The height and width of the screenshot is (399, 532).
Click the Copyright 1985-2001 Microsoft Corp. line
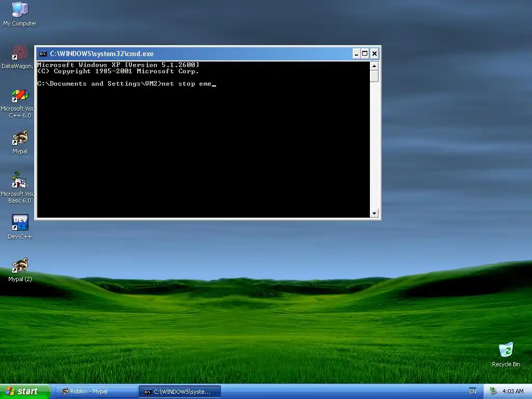pyautogui.click(x=118, y=71)
